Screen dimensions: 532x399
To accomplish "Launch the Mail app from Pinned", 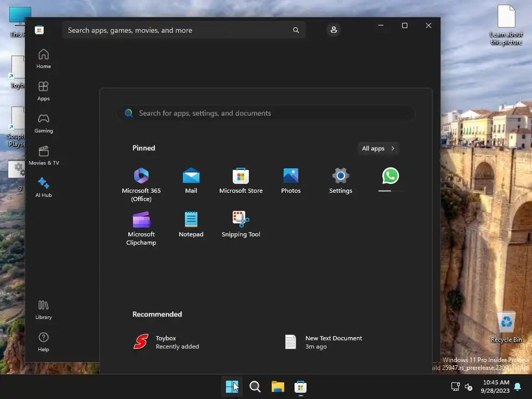I will click(191, 180).
